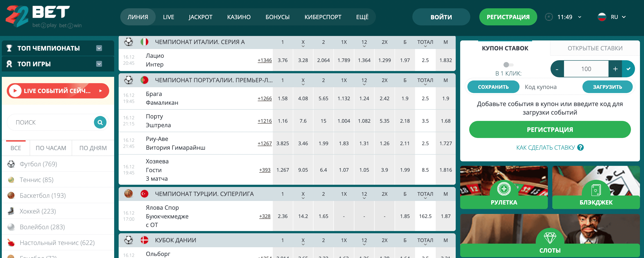
Task: Expand the X column dropdown in Серия А header
Action: pos(303,46)
